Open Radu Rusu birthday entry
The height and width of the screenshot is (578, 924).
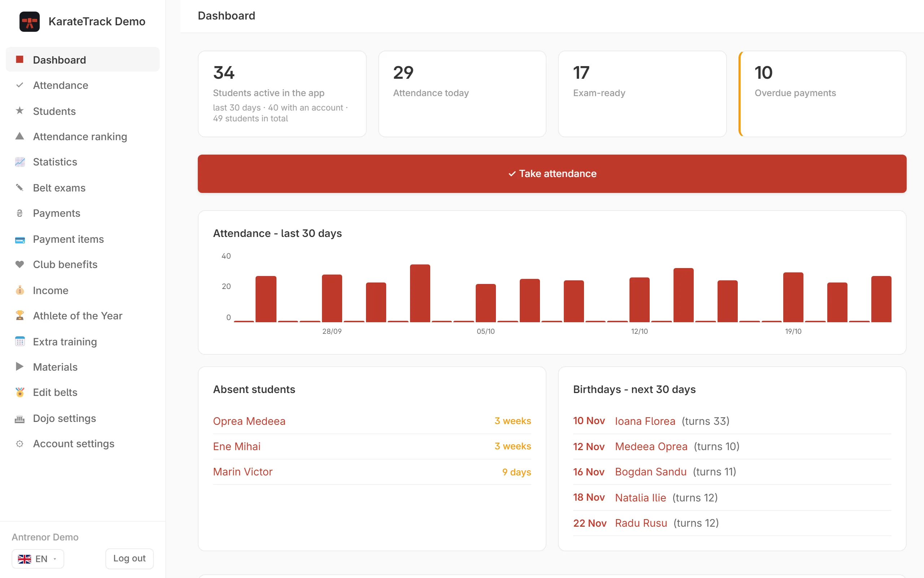641,523
